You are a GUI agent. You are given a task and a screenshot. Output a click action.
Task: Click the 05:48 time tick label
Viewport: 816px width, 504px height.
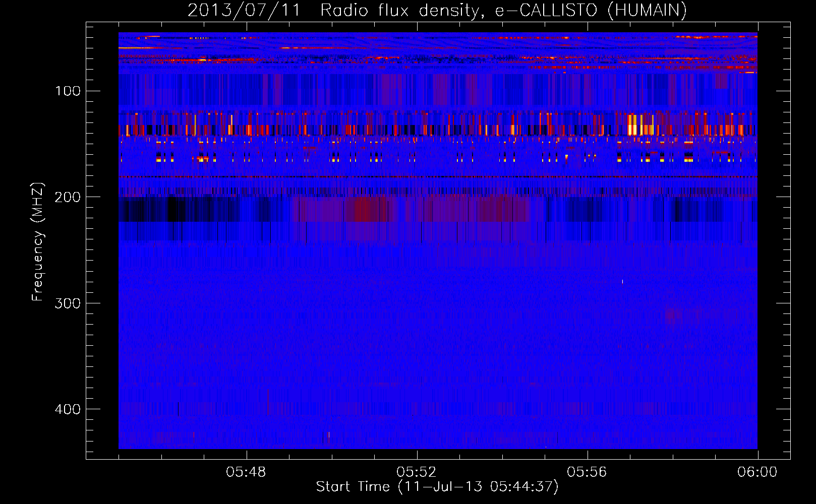pyautogui.click(x=246, y=472)
